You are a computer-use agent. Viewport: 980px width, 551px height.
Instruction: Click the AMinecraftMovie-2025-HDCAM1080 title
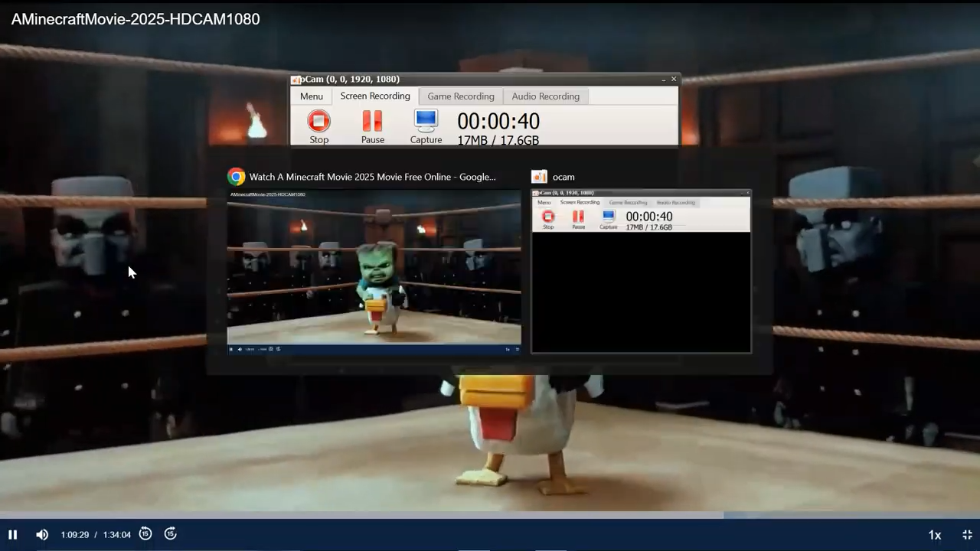[136, 19]
